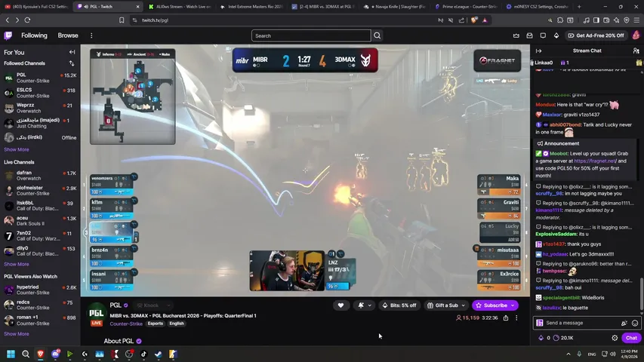This screenshot has width=644, height=362.
Task: Switch to the Intel Extreme Masters Rio tab
Action: click(x=251, y=7)
